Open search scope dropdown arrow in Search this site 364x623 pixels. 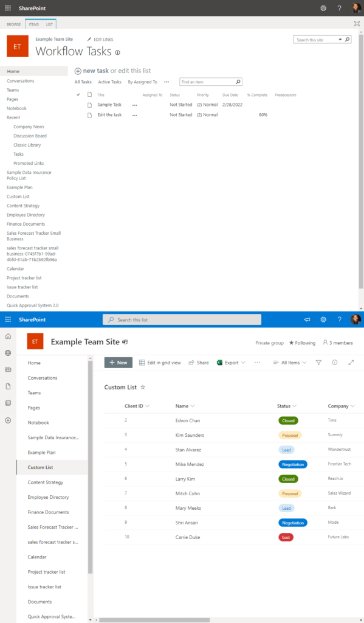point(340,40)
